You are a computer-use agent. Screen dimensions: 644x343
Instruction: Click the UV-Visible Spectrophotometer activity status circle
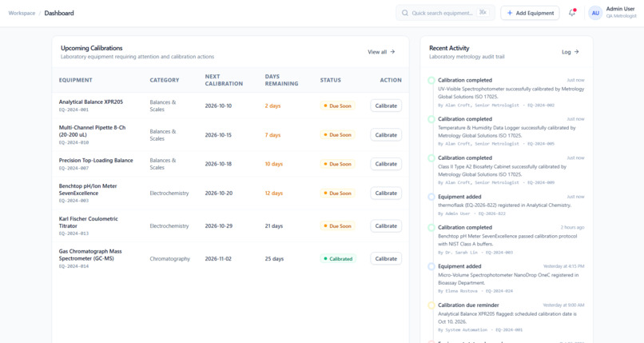[x=431, y=81]
